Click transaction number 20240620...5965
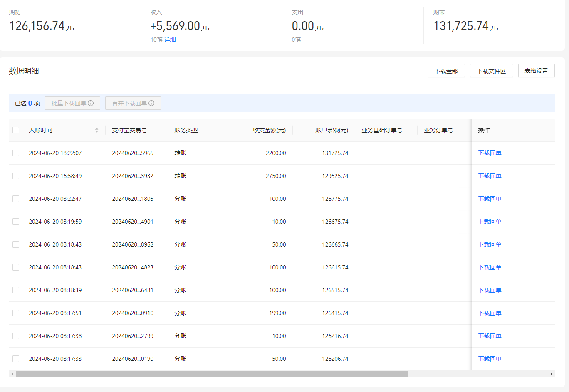Viewport: 569px width, 392px height. pyautogui.click(x=133, y=153)
